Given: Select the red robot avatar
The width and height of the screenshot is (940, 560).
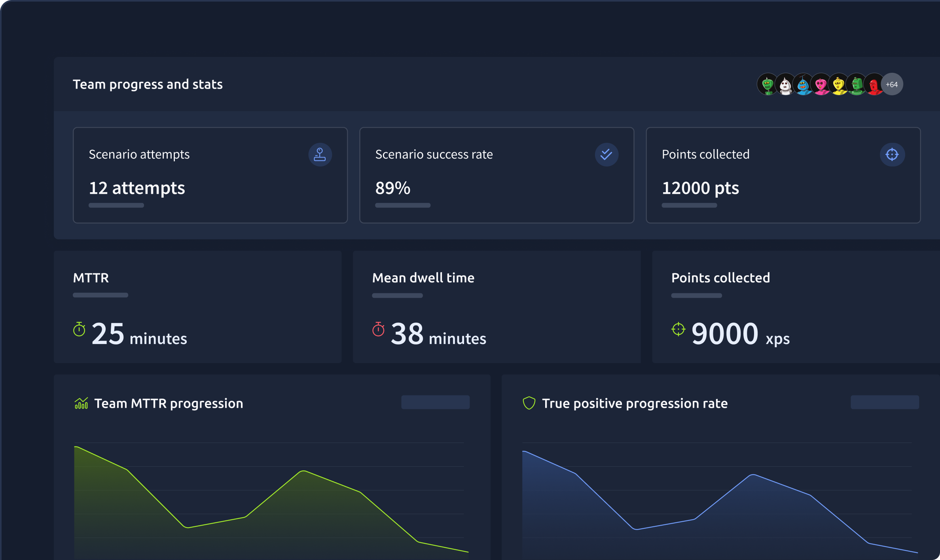Looking at the screenshot, I should (x=874, y=85).
